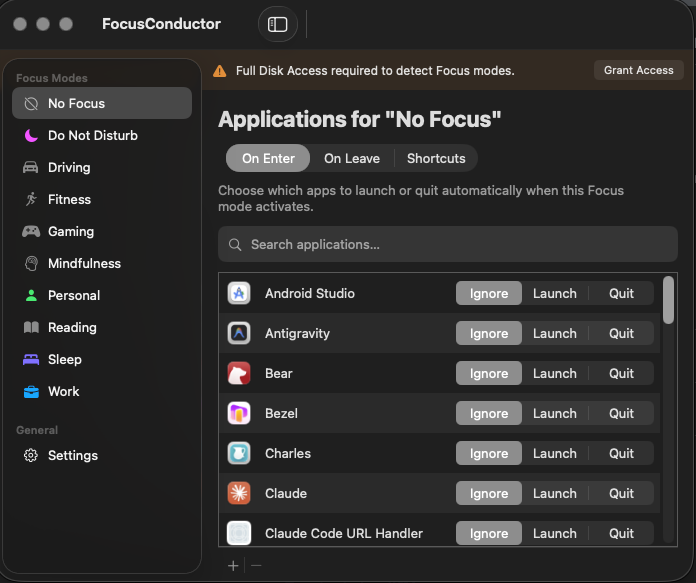Click the Settings gear icon
Screen dimensions: 696x583
31,456
